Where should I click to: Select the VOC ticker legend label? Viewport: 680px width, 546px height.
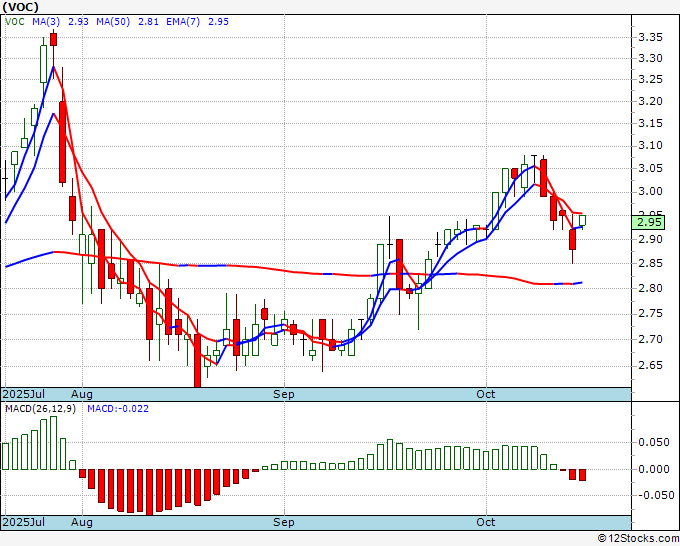14,22
